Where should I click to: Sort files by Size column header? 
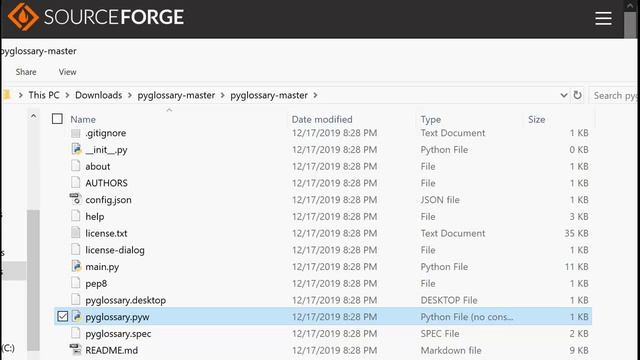pos(536,119)
